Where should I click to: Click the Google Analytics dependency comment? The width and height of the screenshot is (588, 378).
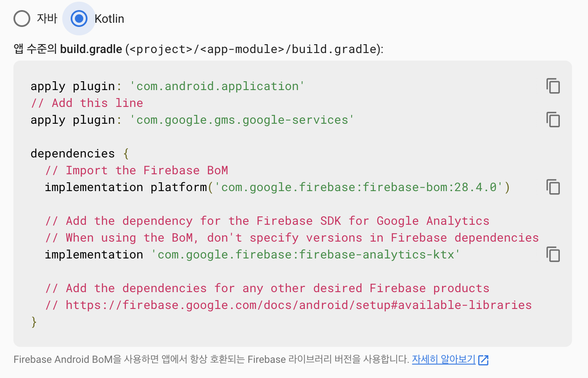point(268,221)
